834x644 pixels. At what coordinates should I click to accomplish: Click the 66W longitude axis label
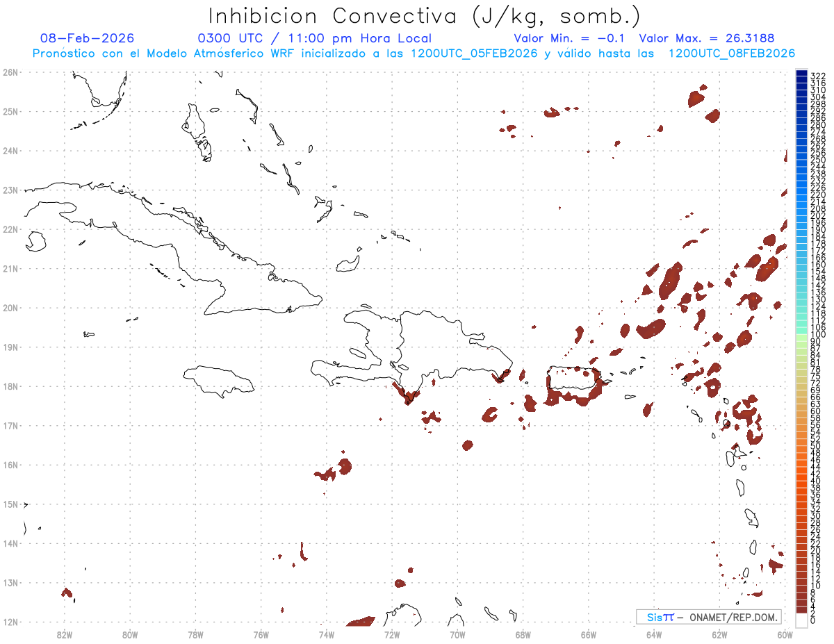point(589,634)
